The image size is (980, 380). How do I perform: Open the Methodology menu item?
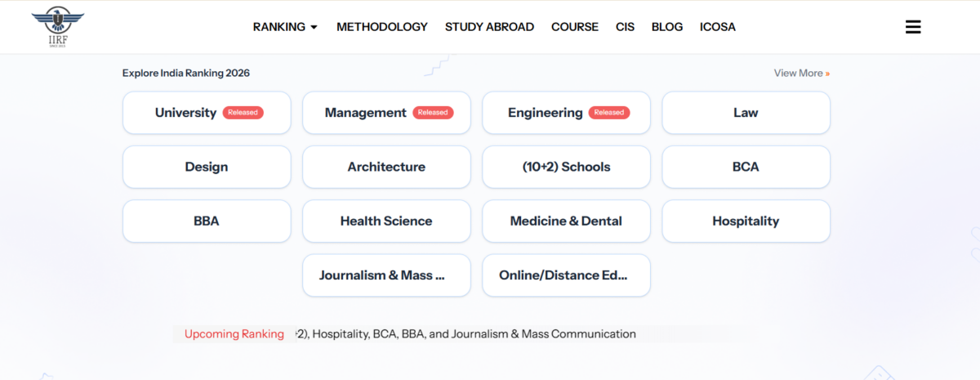(382, 27)
